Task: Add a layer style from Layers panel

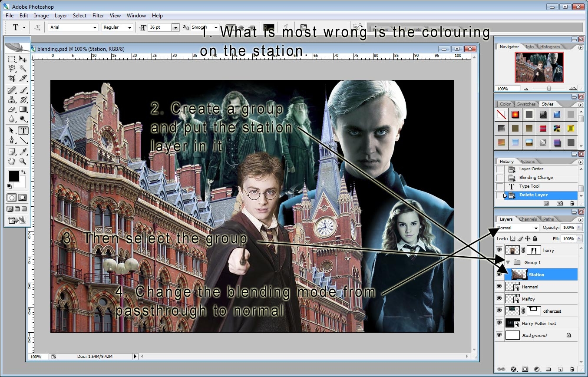Action: pyautogui.click(x=513, y=369)
